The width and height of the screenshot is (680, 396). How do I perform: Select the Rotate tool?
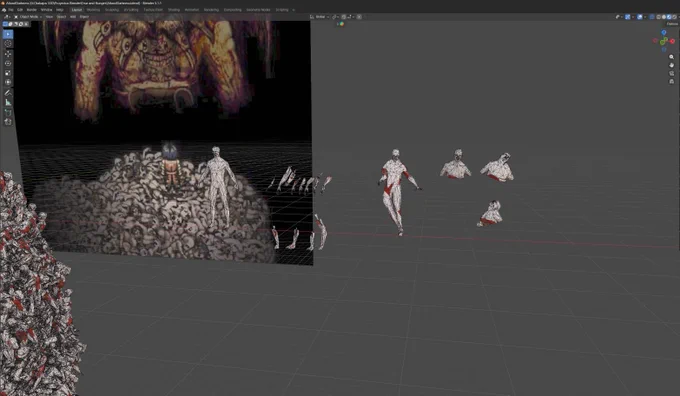click(8, 63)
